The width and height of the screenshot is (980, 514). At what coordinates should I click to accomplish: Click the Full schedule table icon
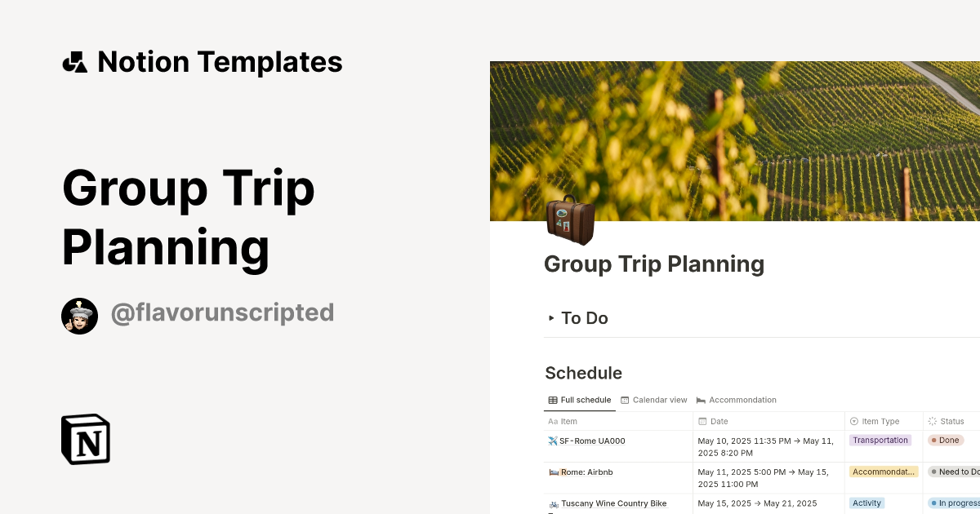click(x=552, y=400)
